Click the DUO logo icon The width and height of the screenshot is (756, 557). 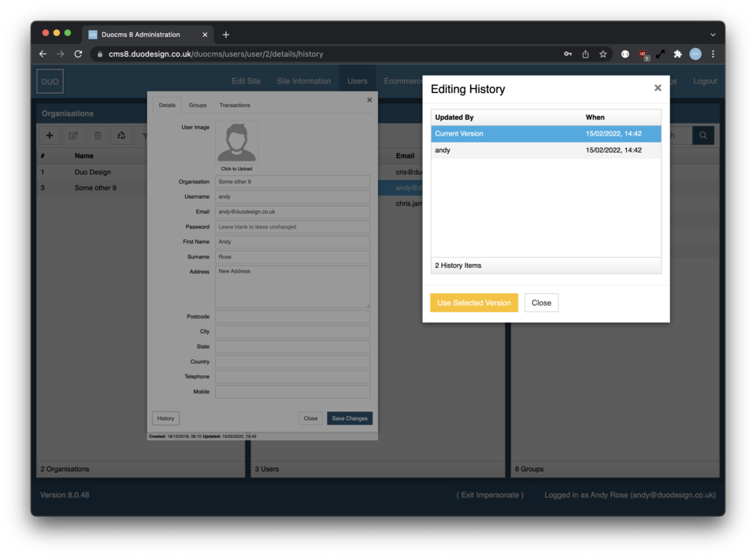[50, 81]
